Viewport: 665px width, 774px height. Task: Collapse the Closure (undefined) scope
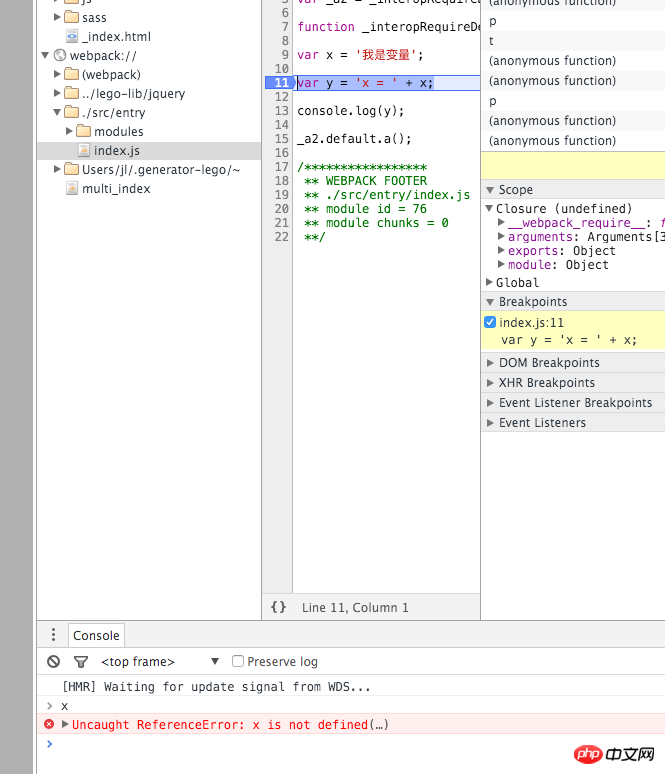[489, 208]
